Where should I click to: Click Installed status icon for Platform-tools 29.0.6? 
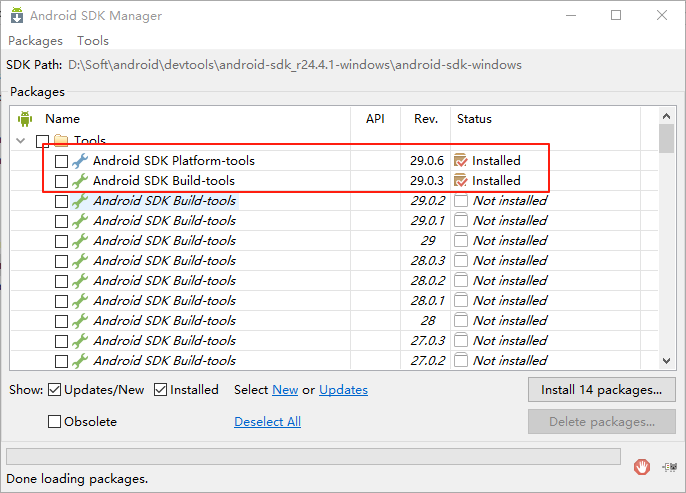coord(461,161)
